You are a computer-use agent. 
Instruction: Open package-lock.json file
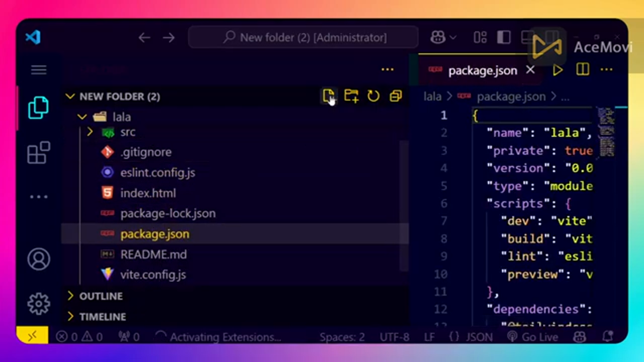click(x=168, y=214)
